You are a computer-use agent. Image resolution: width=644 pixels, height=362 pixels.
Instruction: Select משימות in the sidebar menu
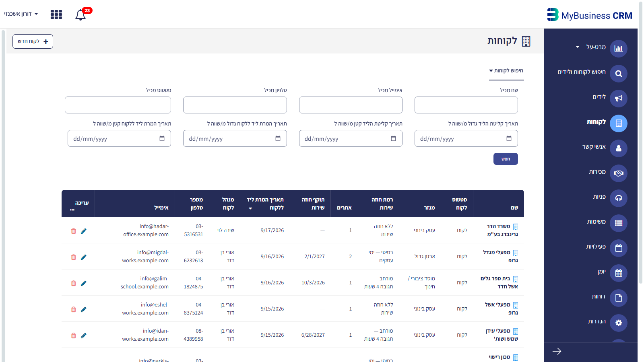597,222
